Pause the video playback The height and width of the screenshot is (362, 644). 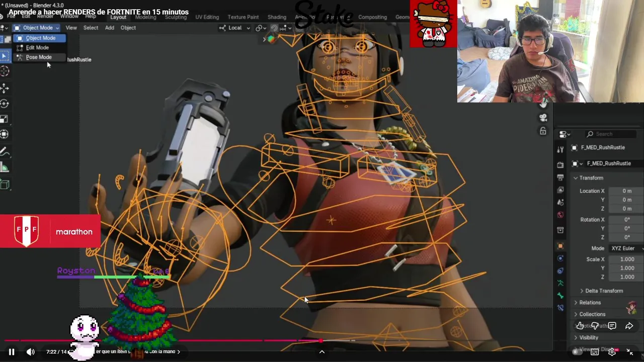[11, 352]
